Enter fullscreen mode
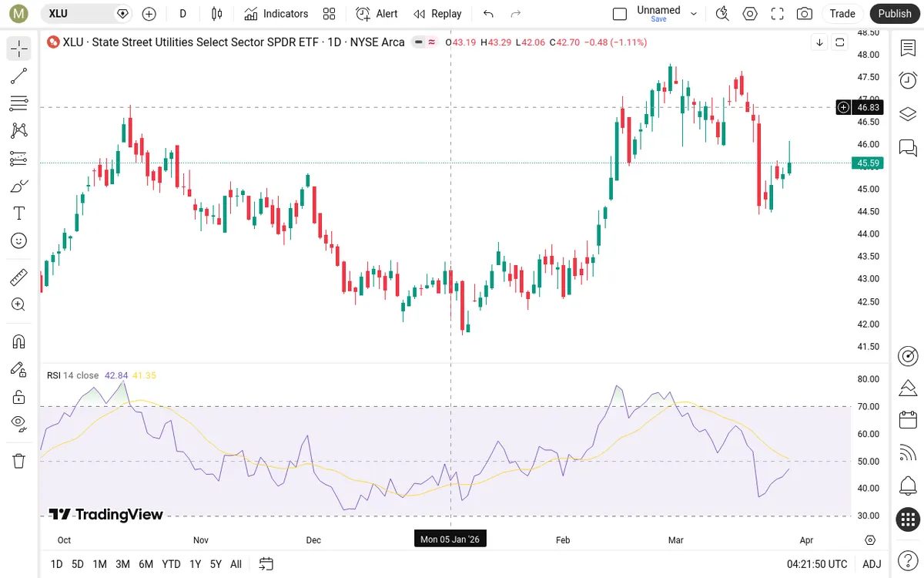924x578 pixels. (778, 14)
